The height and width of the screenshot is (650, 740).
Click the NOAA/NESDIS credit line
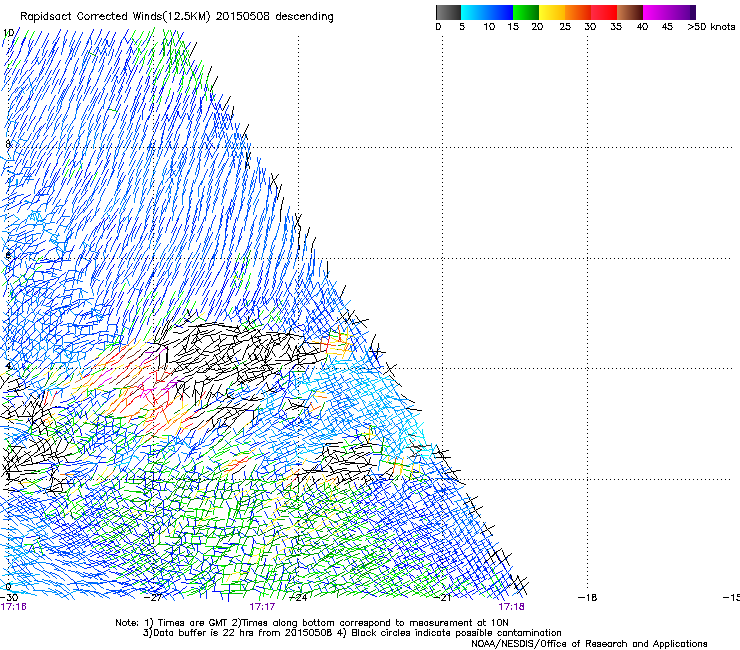pyautogui.click(x=589, y=644)
